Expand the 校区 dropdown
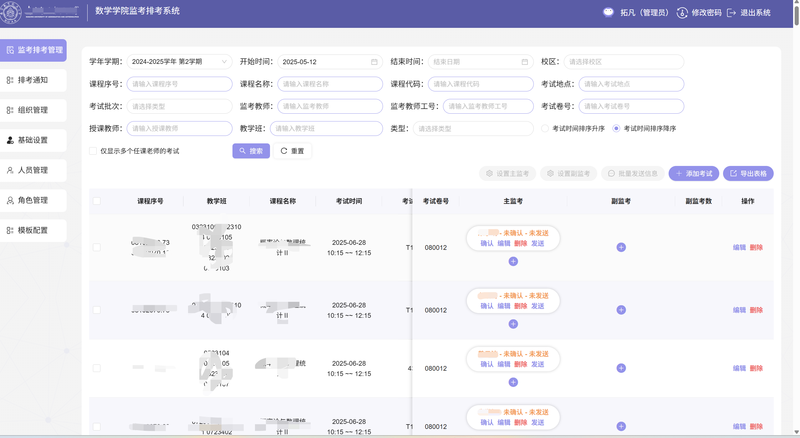This screenshot has height=438, width=800. click(624, 62)
